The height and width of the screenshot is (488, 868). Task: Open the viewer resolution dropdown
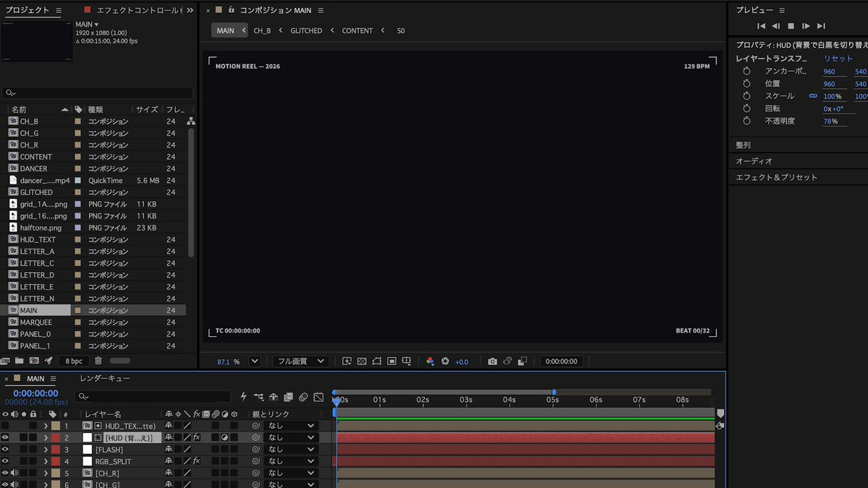[x=299, y=361]
